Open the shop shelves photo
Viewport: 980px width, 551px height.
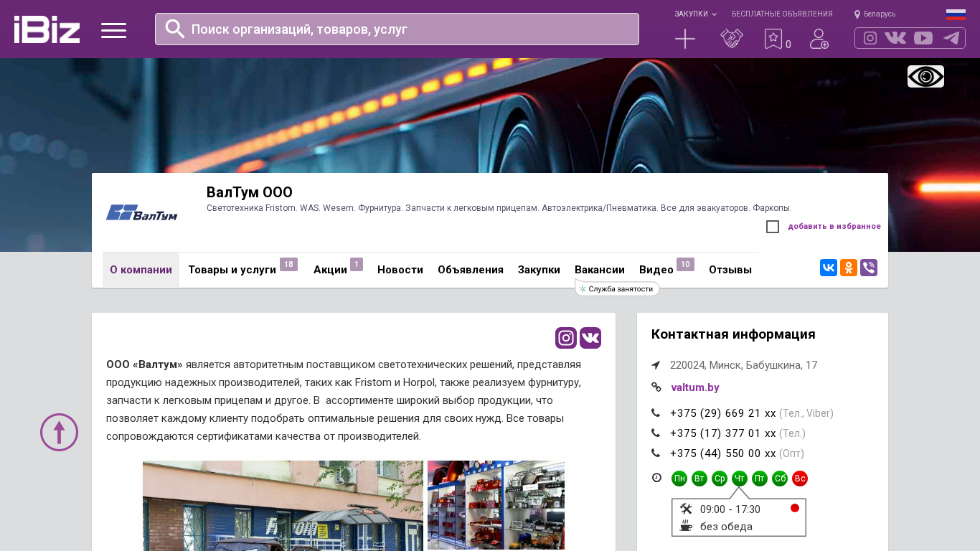(496, 506)
